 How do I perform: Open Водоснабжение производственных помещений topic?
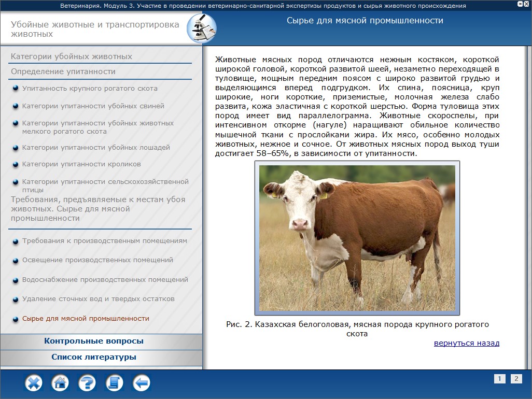coord(105,280)
